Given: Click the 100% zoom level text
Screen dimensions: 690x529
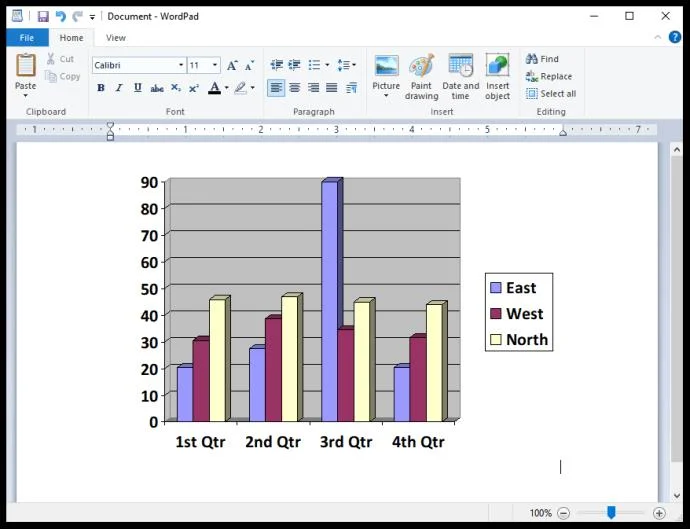Looking at the screenshot, I should click(540, 513).
